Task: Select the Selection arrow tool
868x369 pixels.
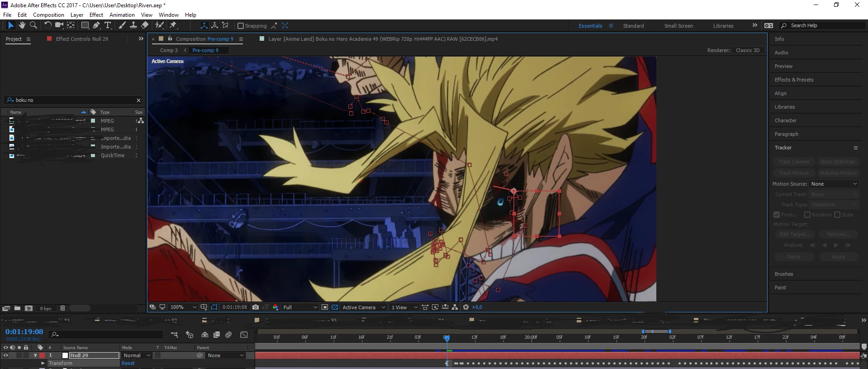Action: [x=11, y=25]
